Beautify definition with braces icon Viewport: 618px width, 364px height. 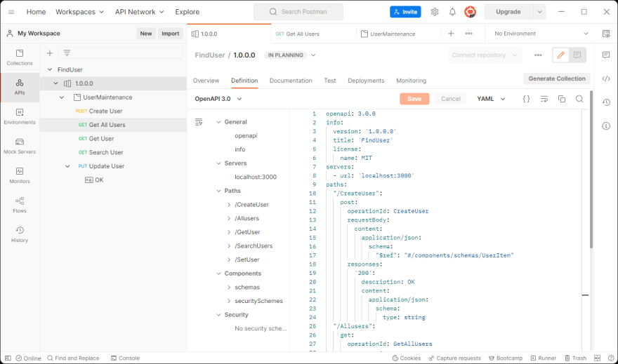526,99
